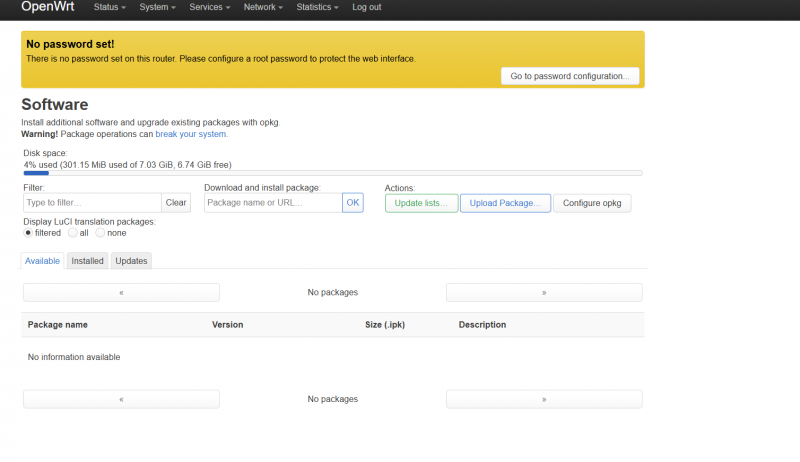Select the 'filtered' translation radio option
The width and height of the screenshot is (800, 462).
[x=28, y=233]
